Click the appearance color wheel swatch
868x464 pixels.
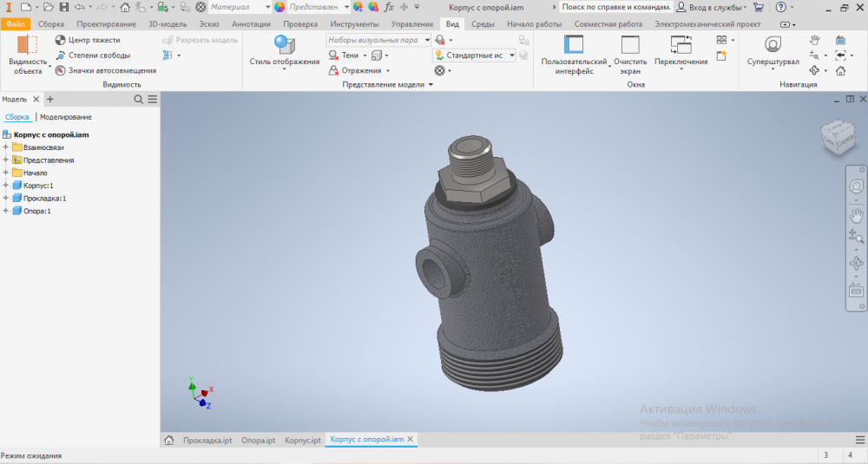279,7
